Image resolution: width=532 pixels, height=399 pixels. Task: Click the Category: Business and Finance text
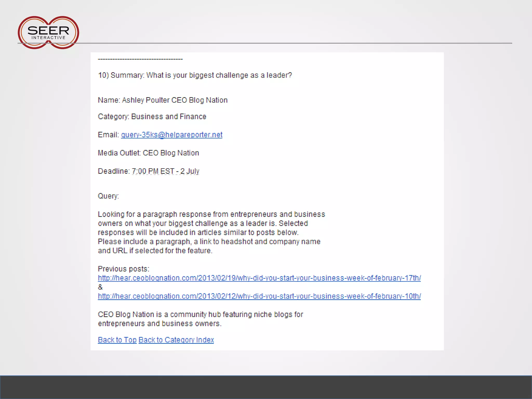click(152, 117)
